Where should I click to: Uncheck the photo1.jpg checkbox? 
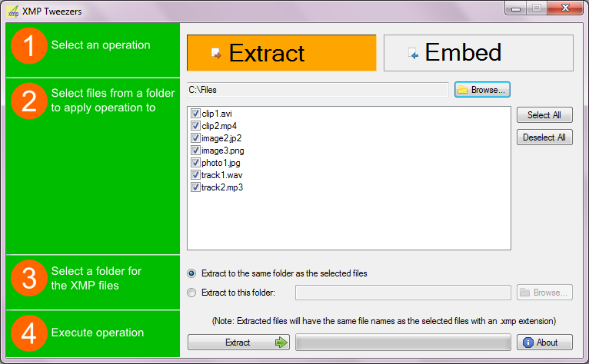click(195, 163)
